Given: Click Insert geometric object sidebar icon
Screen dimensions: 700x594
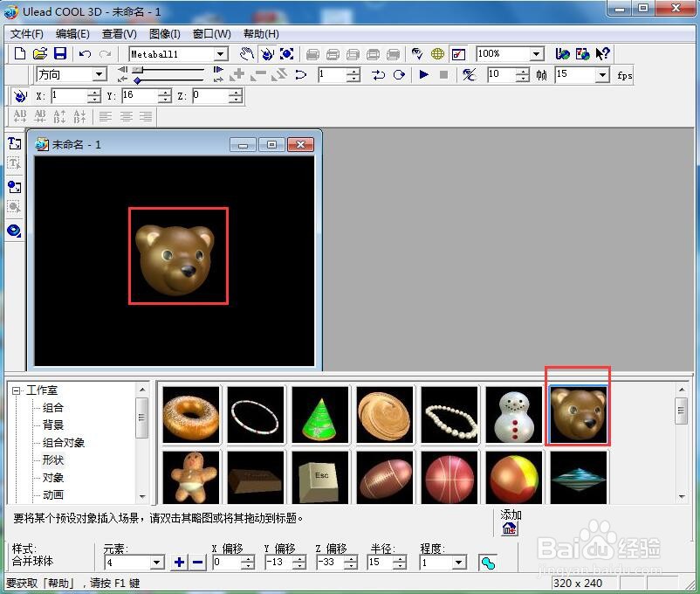Looking at the screenshot, I should [14, 231].
